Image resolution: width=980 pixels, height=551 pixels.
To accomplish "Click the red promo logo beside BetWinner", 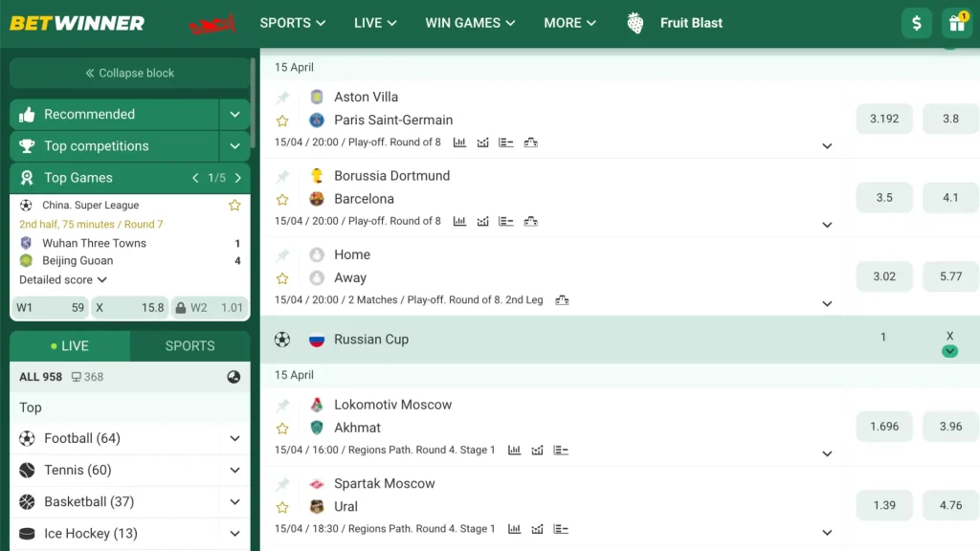I will click(212, 24).
